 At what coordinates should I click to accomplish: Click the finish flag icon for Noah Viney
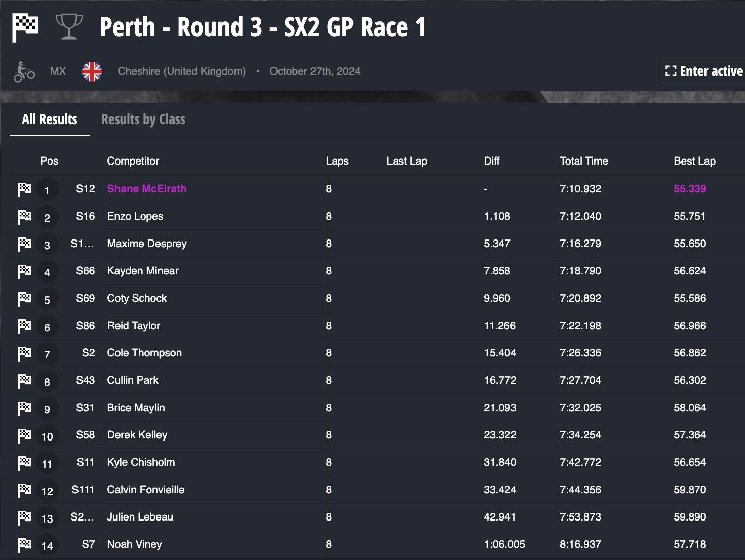click(x=25, y=545)
